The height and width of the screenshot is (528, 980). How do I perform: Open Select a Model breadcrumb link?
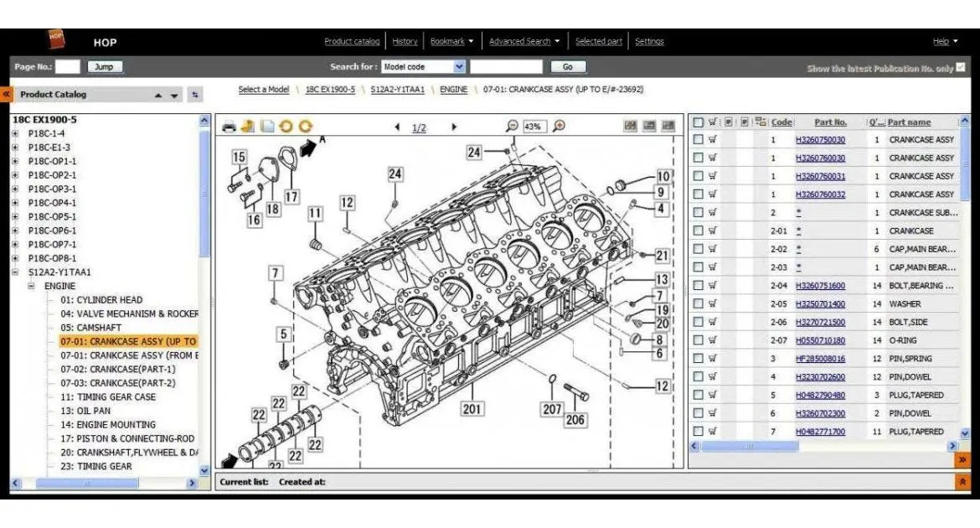tap(264, 90)
